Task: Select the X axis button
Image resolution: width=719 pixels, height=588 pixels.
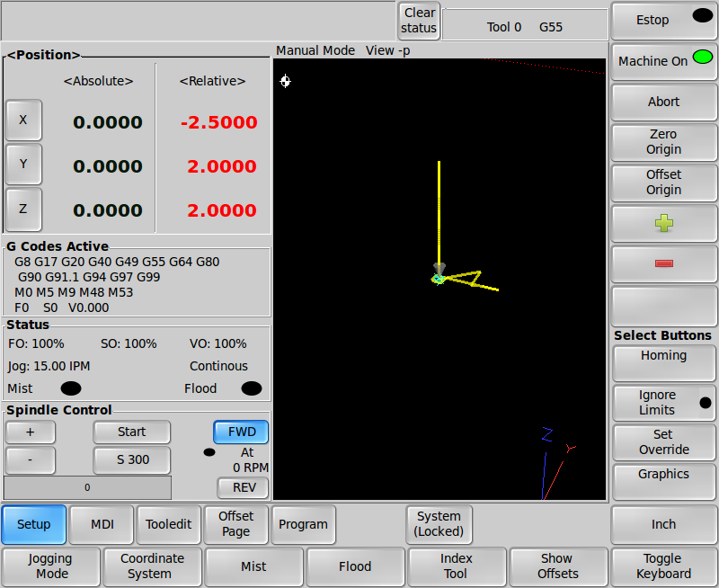Action: click(x=23, y=120)
